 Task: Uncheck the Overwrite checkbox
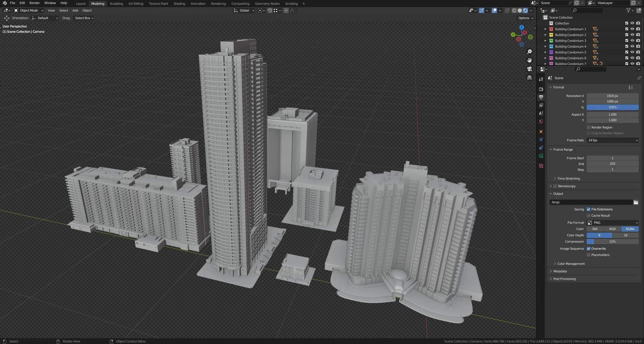588,248
